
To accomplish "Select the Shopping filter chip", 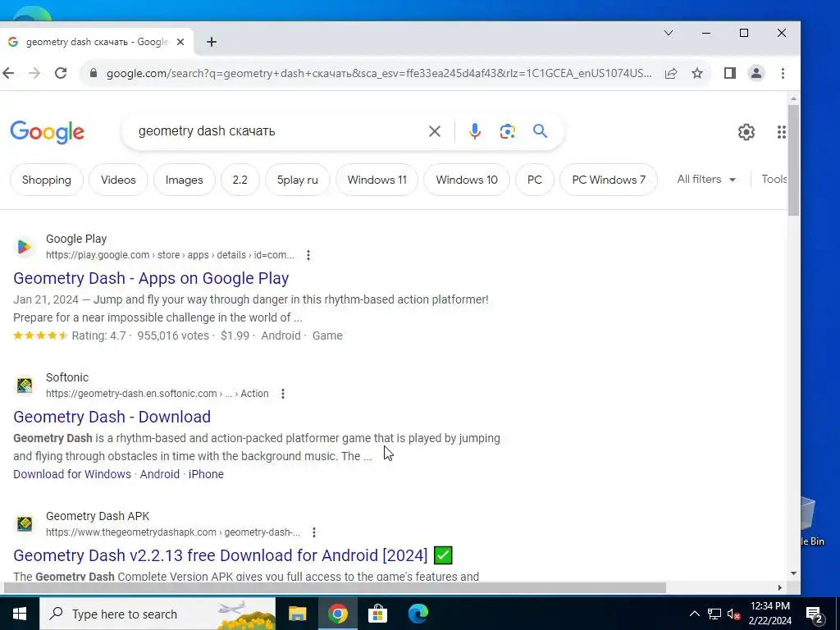I will (47, 180).
